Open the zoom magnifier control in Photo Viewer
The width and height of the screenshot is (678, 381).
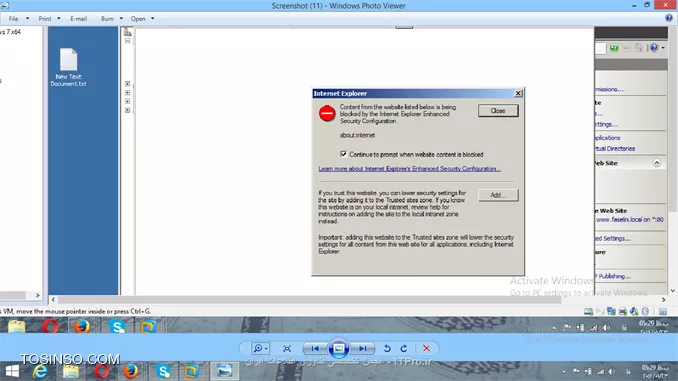tap(260, 349)
